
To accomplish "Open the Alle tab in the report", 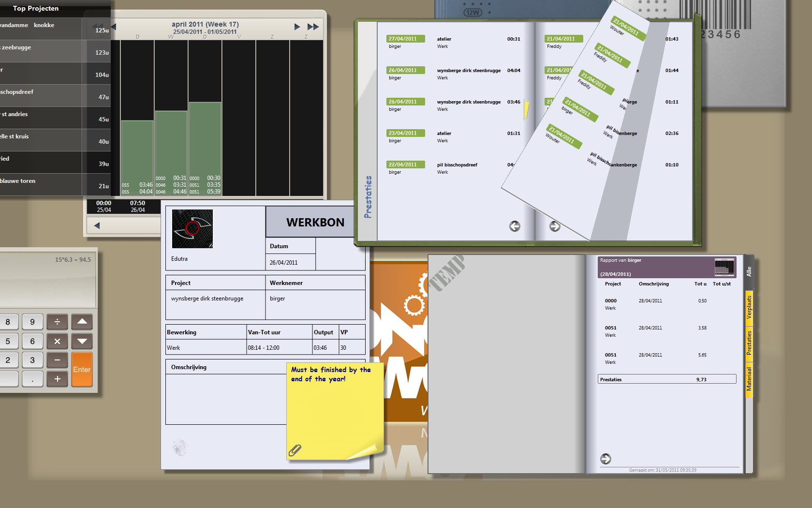I will [x=749, y=272].
